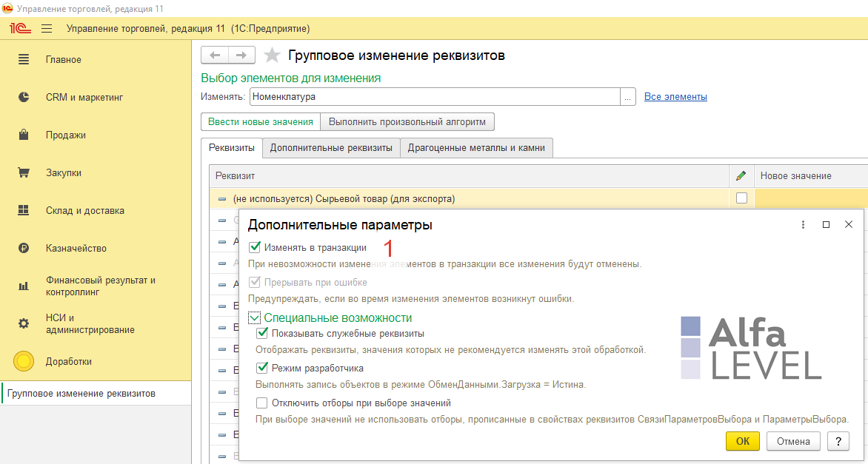
Task: Select the Ввести новые значения mode
Action: click(261, 121)
